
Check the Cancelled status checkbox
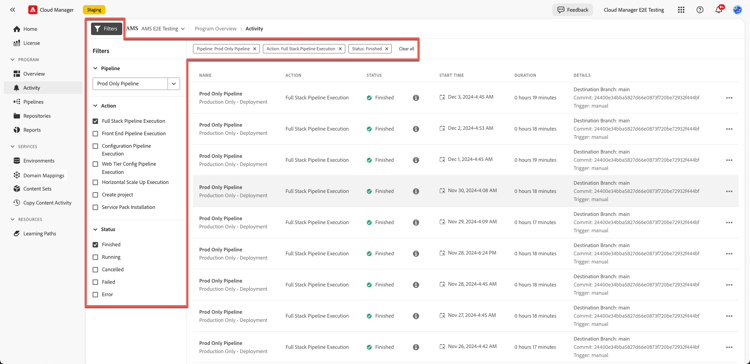click(x=95, y=269)
